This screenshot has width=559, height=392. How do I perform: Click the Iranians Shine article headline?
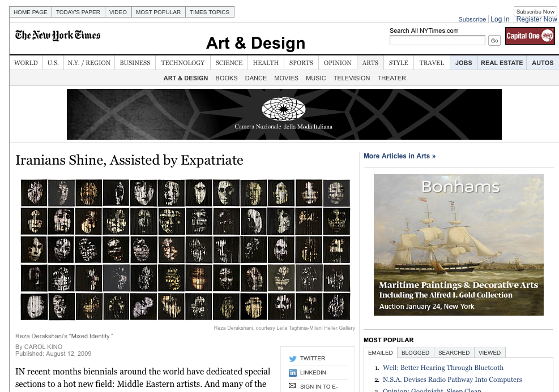tap(129, 160)
